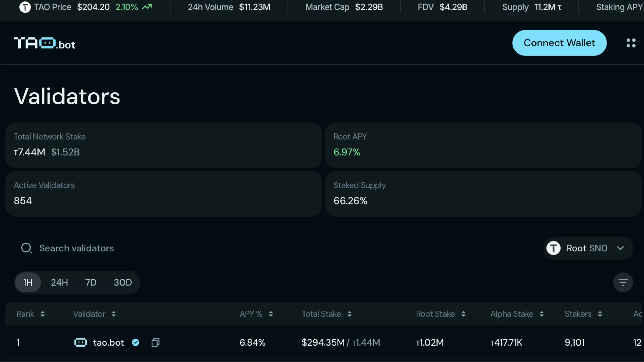Click the 24h Volume $11.23M value

pyautogui.click(x=255, y=7)
